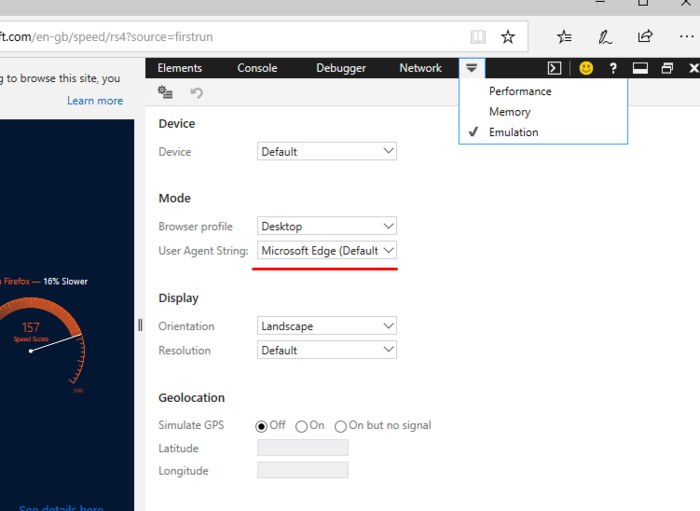
Task: Open the Favorites hub list icon
Action: (x=565, y=37)
